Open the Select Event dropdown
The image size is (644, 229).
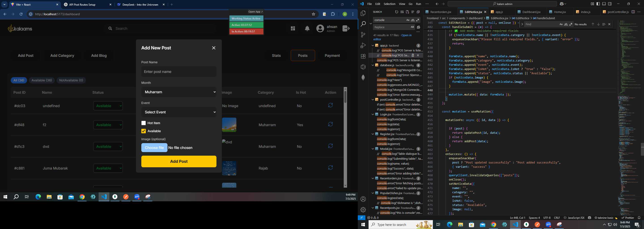(x=179, y=112)
